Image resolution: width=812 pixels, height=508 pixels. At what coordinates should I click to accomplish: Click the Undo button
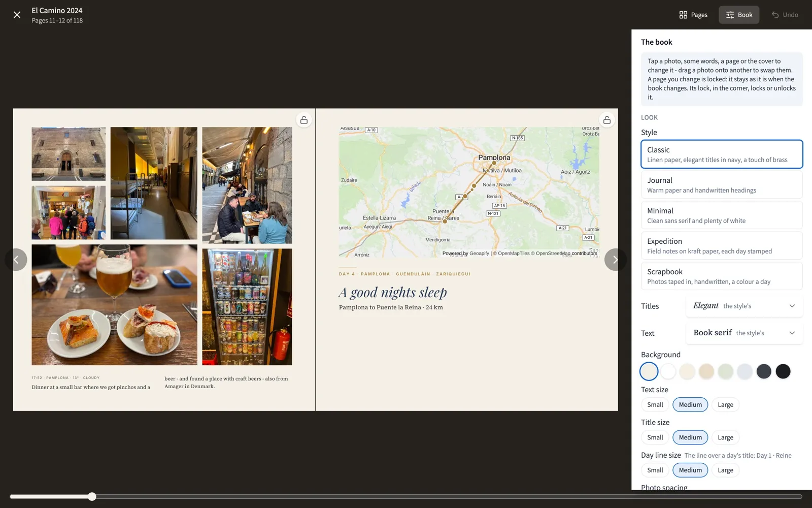click(785, 15)
